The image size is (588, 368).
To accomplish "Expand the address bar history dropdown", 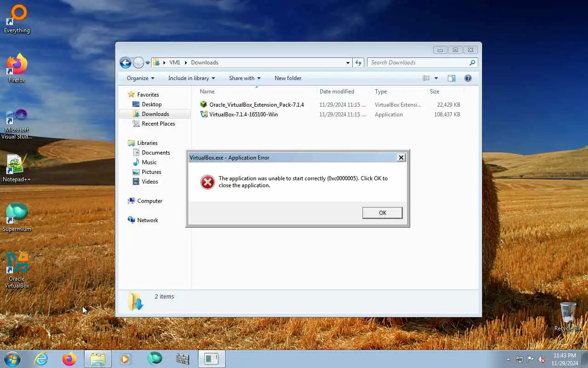I will tap(348, 63).
